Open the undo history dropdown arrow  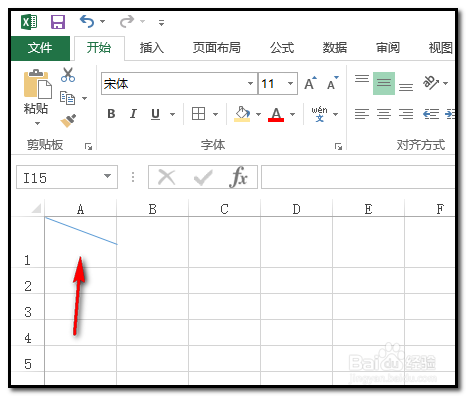(103, 22)
